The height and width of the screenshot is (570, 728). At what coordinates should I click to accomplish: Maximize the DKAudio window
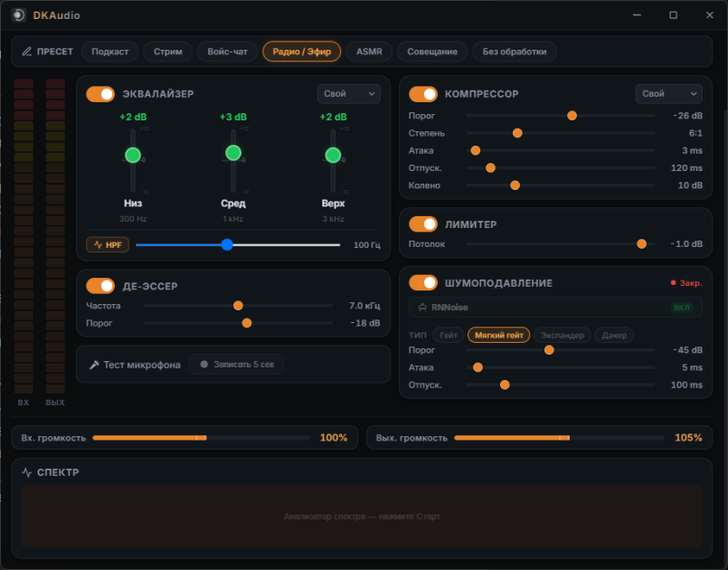(x=673, y=14)
